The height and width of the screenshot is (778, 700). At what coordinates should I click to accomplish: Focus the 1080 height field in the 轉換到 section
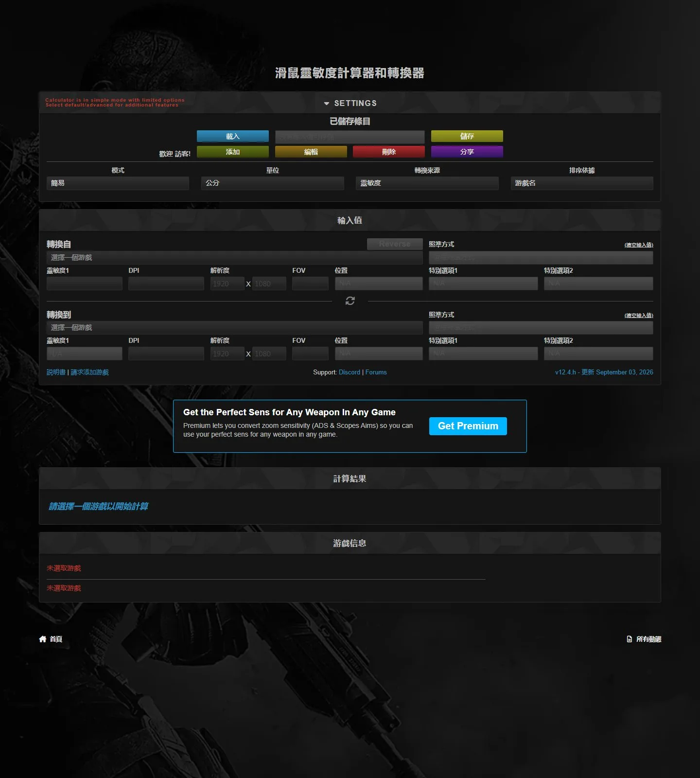point(269,354)
